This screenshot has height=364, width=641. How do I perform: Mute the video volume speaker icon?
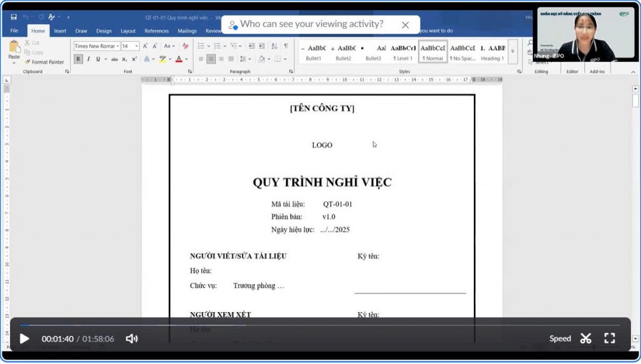(x=131, y=338)
